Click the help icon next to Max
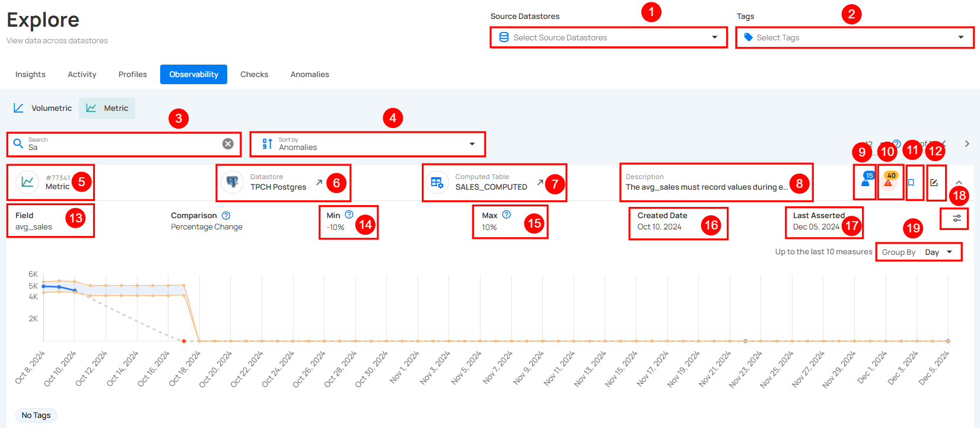Screen dimensions: 980x428 point(506,215)
